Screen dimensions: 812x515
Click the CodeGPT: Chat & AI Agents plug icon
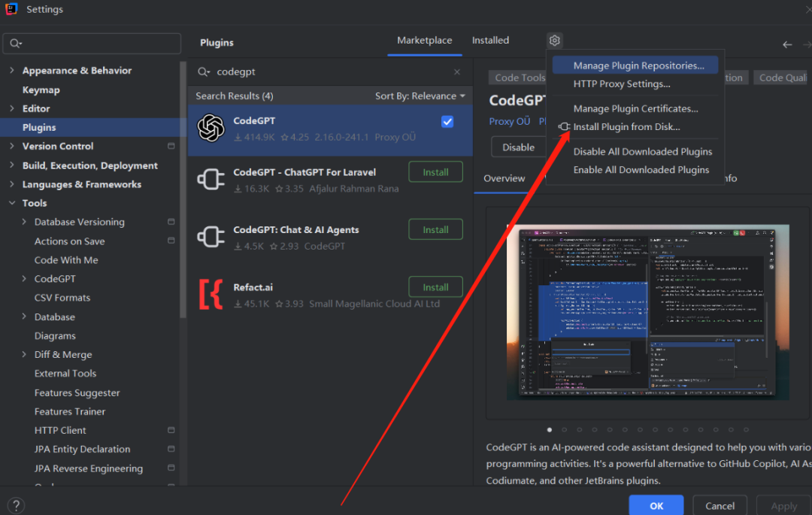[x=211, y=237]
